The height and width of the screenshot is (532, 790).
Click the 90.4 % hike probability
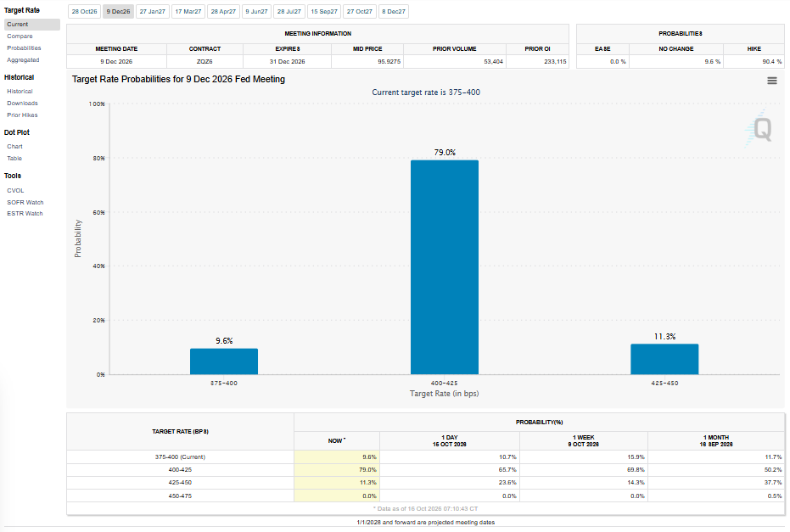pos(772,61)
